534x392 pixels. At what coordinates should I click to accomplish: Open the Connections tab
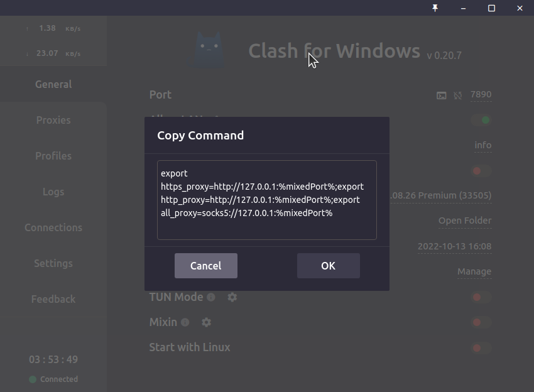pyautogui.click(x=53, y=227)
